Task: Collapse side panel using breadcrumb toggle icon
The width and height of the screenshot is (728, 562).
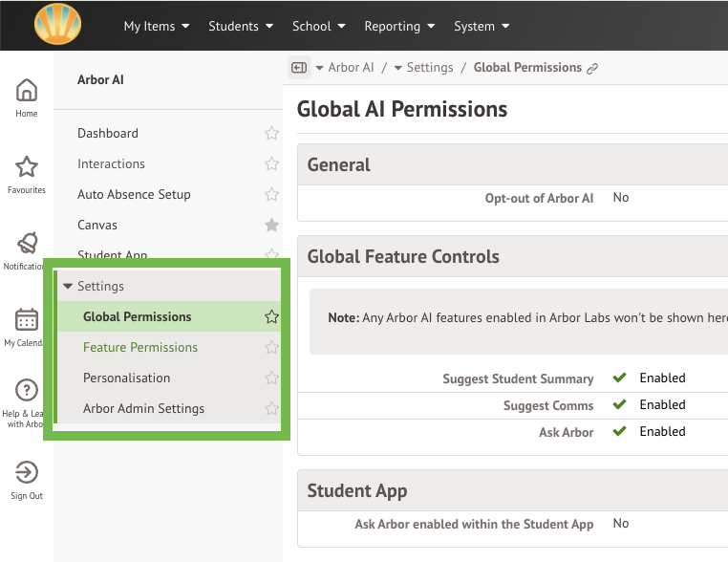Action: pyautogui.click(x=299, y=67)
